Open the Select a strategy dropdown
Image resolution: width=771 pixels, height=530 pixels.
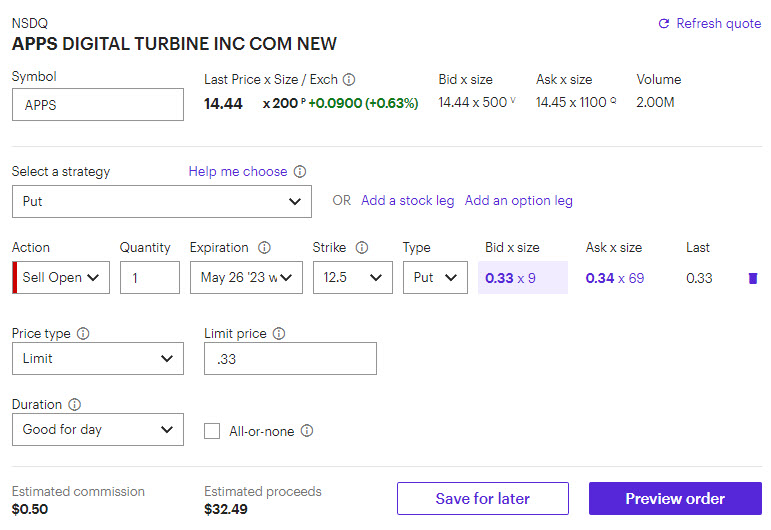click(x=162, y=202)
